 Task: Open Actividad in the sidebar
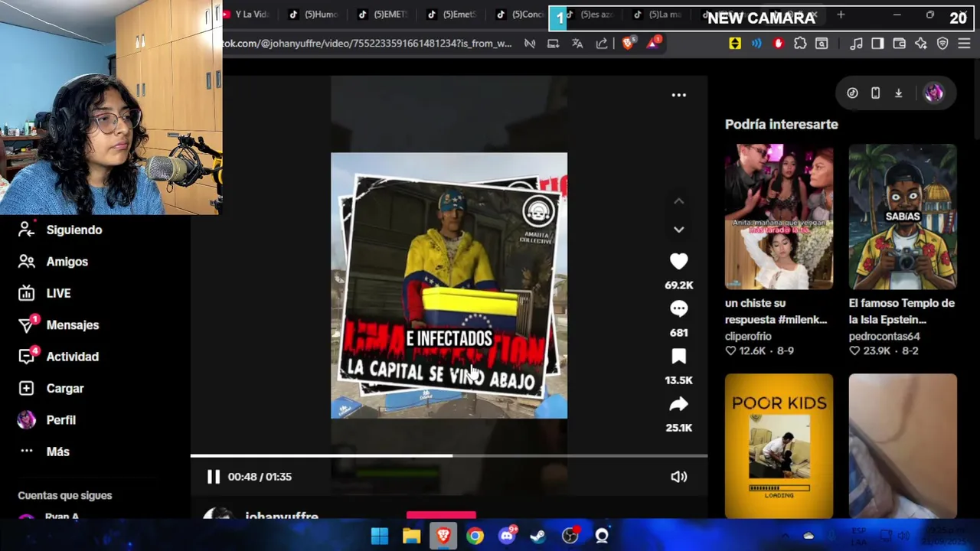(72, 357)
